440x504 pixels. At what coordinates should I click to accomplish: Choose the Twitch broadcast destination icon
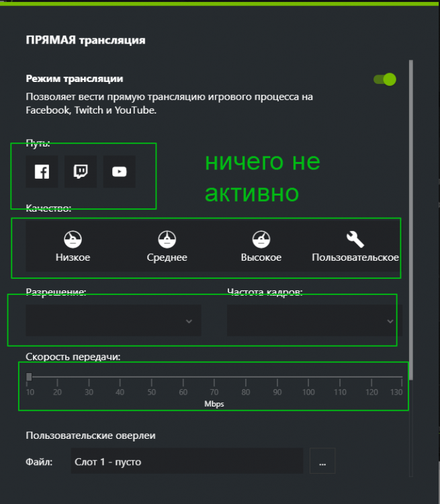[81, 171]
